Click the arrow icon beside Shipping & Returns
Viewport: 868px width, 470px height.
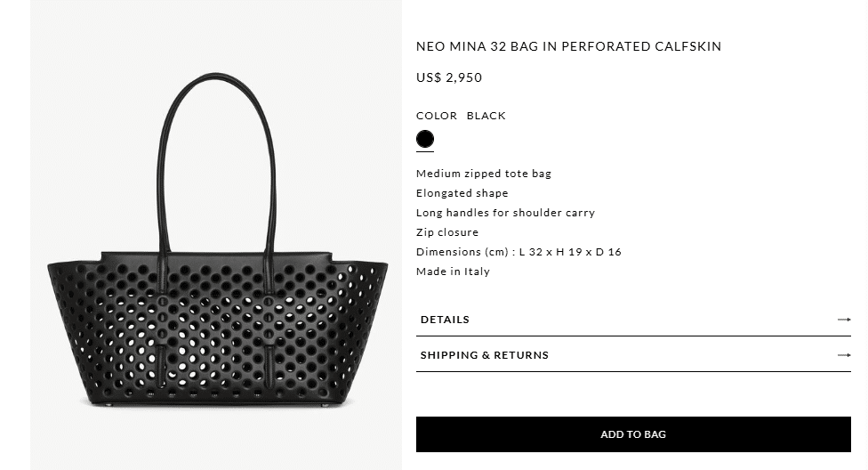844,355
